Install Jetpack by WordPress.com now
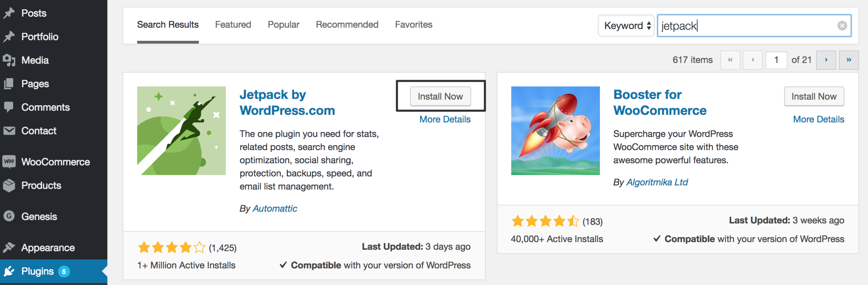The image size is (868, 285). pyautogui.click(x=440, y=96)
